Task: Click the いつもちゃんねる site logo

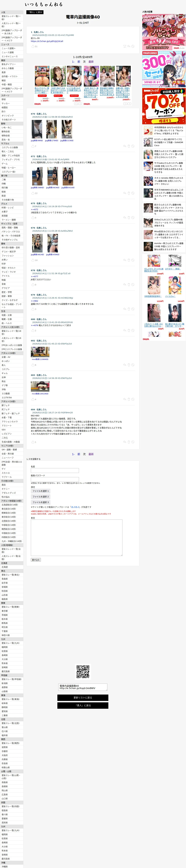Action: click(44, 4)
